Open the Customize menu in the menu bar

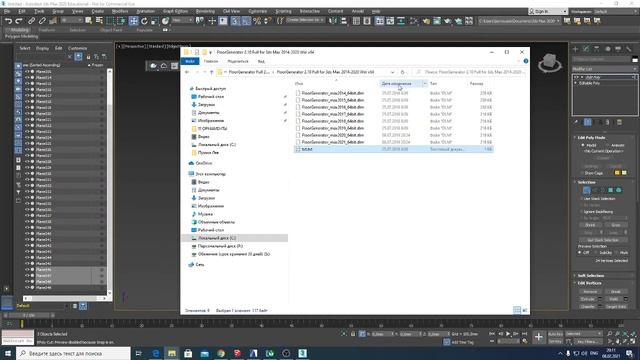pyautogui.click(x=258, y=11)
